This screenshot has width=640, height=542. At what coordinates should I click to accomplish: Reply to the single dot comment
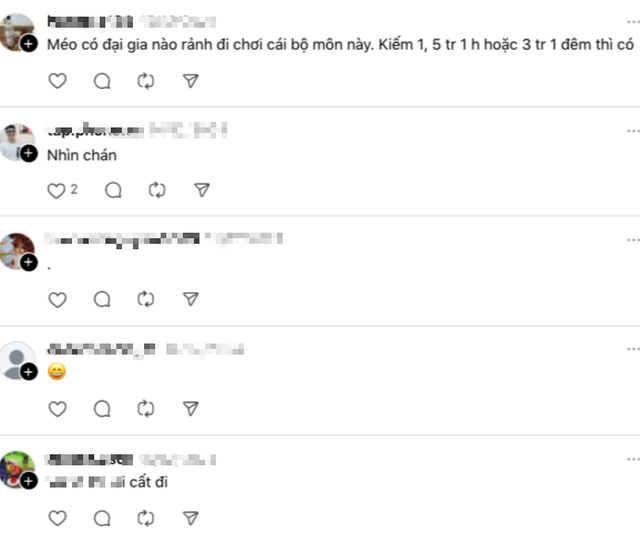[x=102, y=300]
